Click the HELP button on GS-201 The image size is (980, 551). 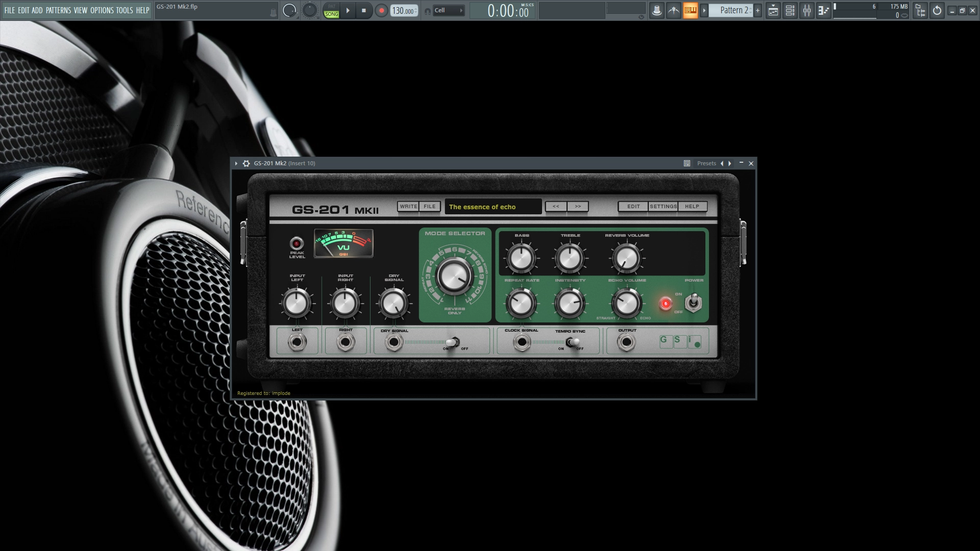(692, 207)
